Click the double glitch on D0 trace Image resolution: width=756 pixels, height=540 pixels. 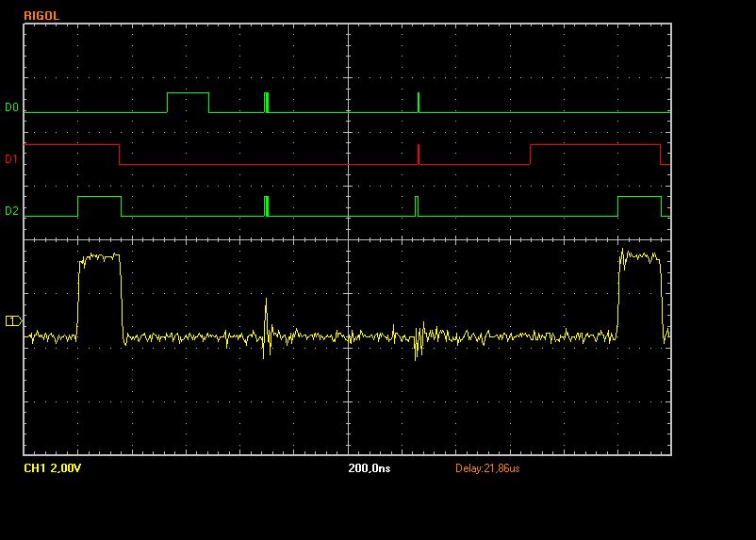(x=267, y=102)
